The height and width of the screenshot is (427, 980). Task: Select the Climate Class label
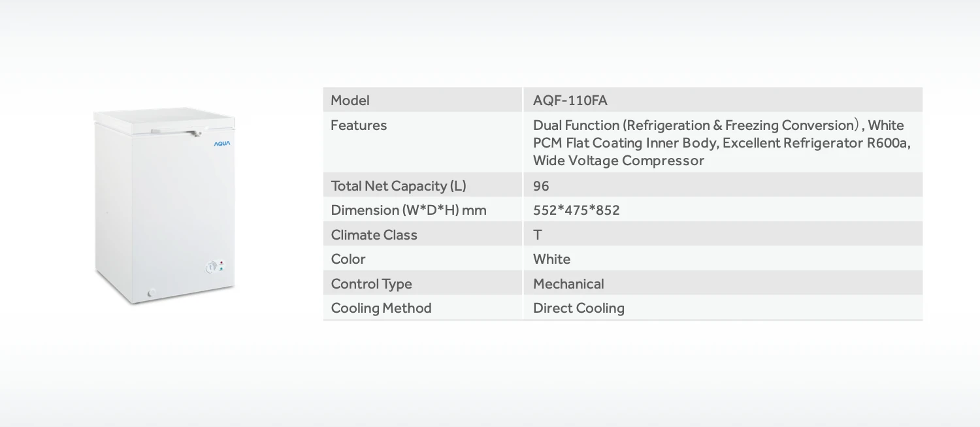tap(374, 234)
